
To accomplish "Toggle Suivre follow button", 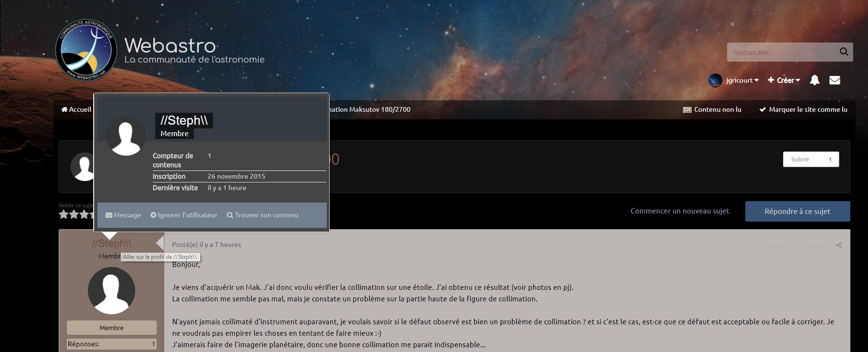I will (x=811, y=159).
